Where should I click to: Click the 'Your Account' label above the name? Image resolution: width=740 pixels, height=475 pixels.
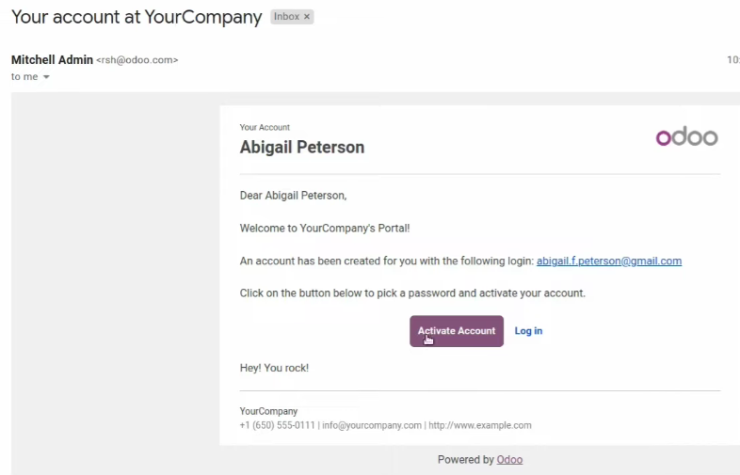(265, 127)
